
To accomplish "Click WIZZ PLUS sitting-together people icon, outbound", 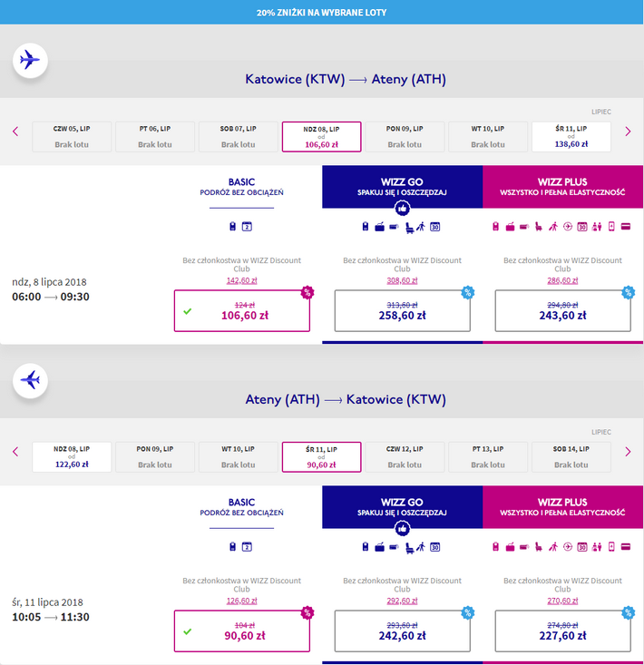I will [597, 227].
